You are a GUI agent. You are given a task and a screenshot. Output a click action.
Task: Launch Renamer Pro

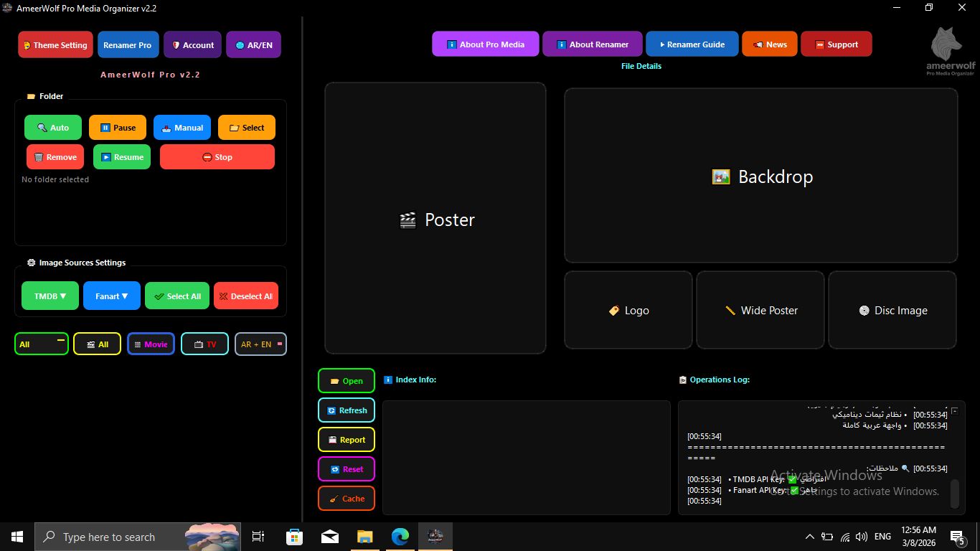[x=127, y=44]
